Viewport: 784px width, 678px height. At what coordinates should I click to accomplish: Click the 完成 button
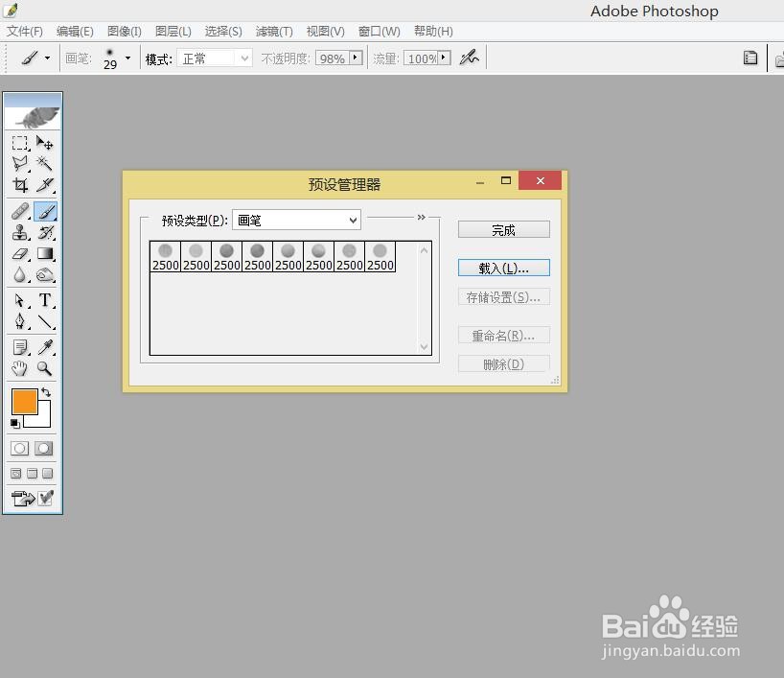pyautogui.click(x=503, y=229)
